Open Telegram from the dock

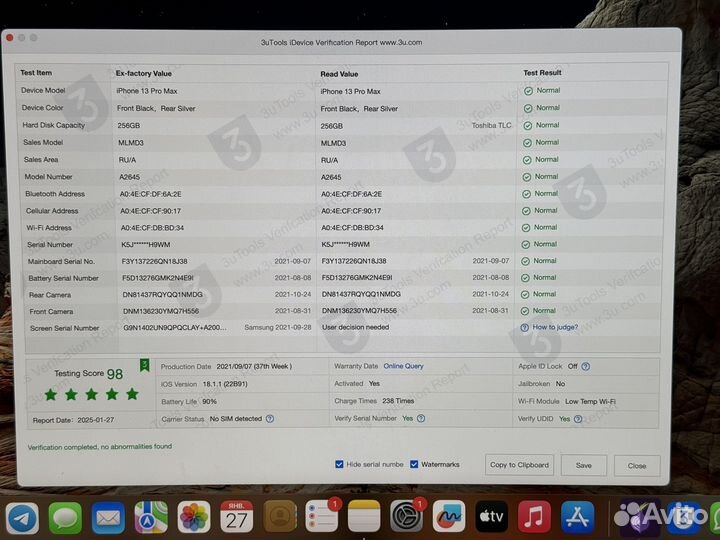pyautogui.click(x=22, y=518)
